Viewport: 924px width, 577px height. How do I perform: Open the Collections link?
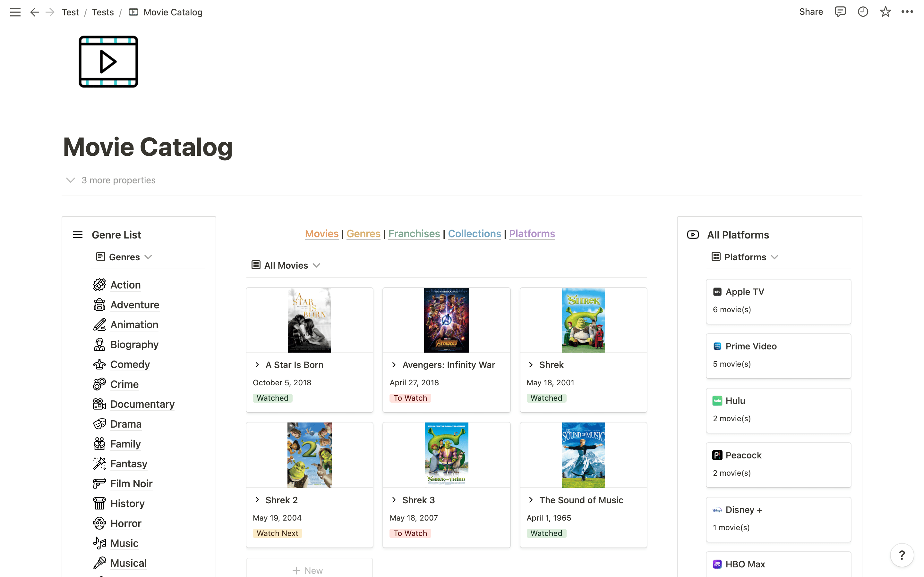pyautogui.click(x=474, y=234)
